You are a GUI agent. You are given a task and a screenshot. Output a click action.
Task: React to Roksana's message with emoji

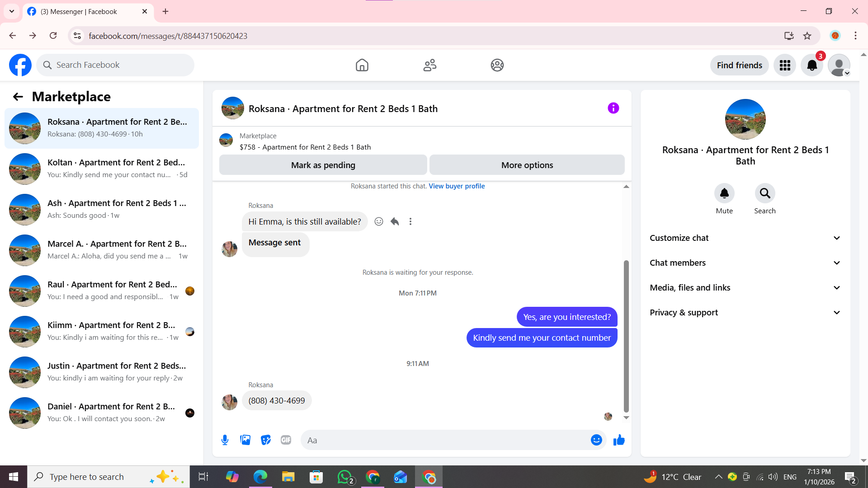click(379, 221)
